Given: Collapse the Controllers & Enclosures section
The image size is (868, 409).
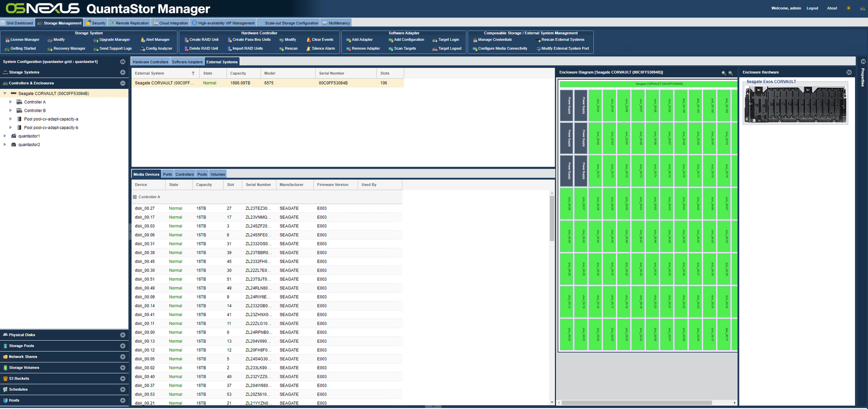Looking at the screenshot, I should click(x=123, y=83).
